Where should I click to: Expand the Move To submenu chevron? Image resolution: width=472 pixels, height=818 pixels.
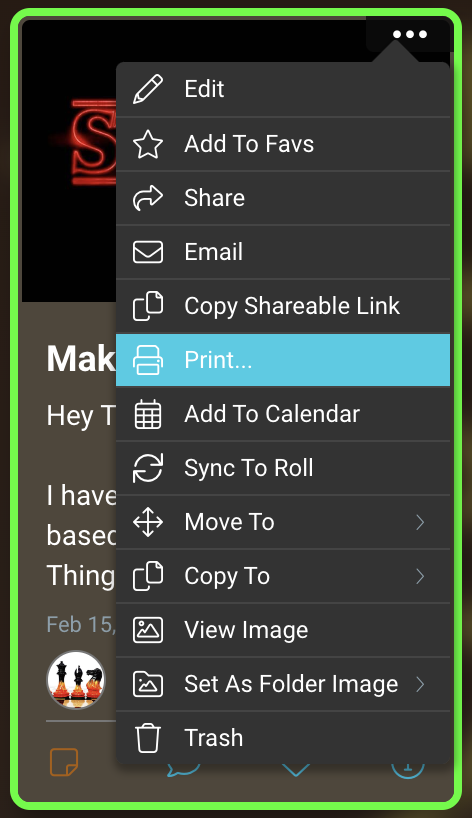click(x=420, y=522)
